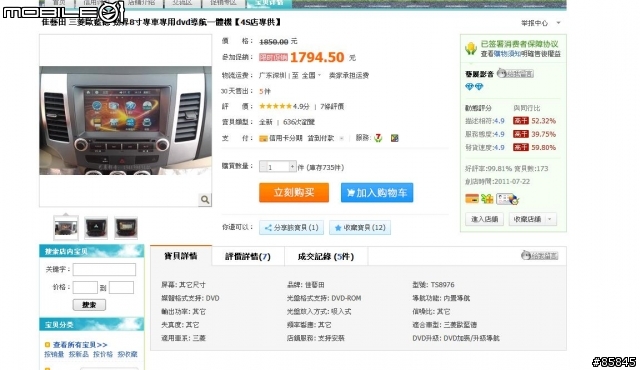The width and height of the screenshot is (640, 370).
Task: Click the share item button with count (1)
Action: coord(291,228)
